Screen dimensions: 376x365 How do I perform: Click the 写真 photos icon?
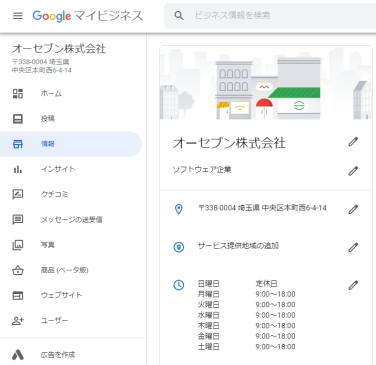click(18, 245)
